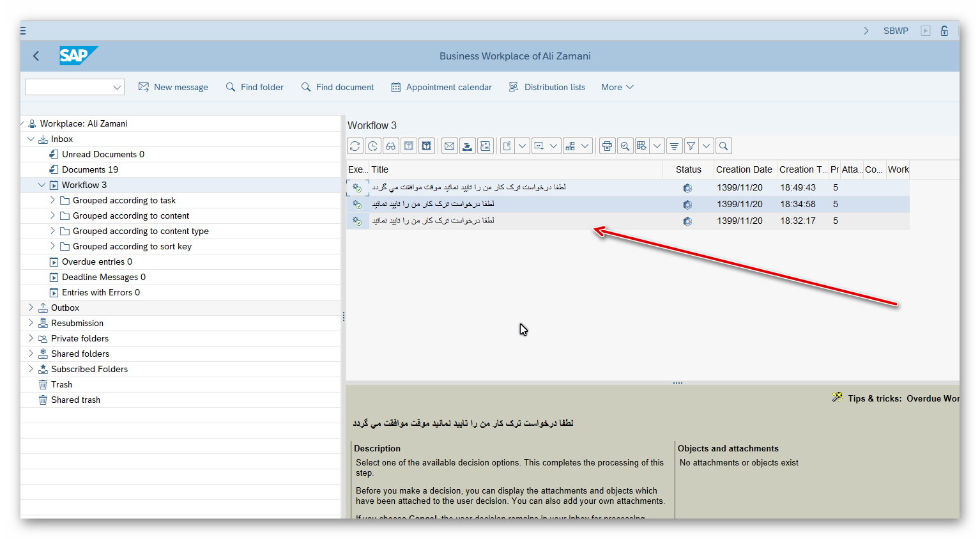Open the filter options dropdown arrow

point(706,146)
